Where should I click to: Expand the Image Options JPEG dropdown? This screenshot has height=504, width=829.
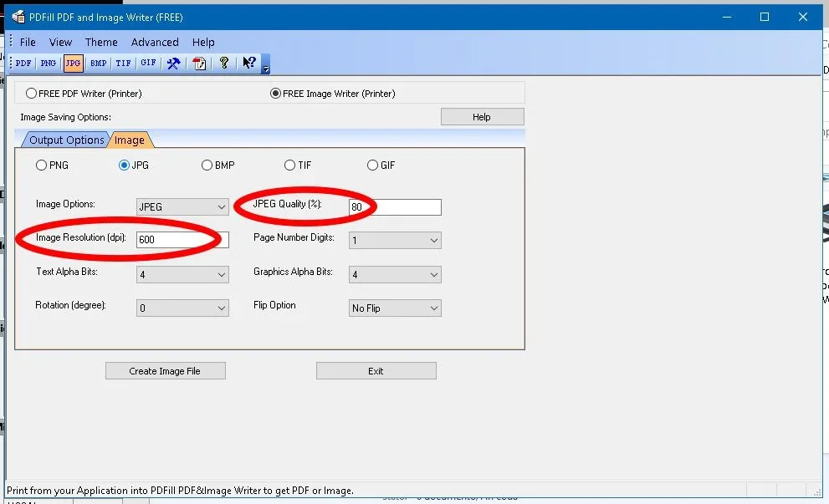tap(182, 207)
